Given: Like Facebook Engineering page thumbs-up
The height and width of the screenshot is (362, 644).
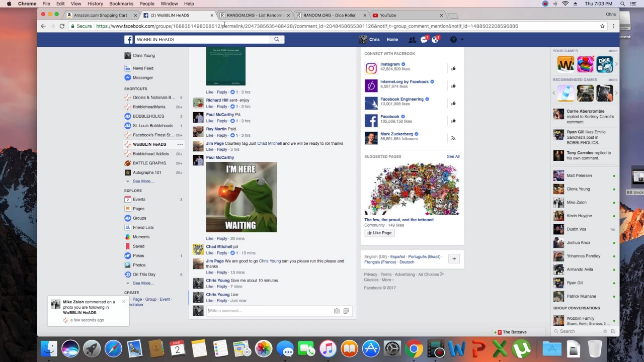Looking at the screenshot, I should pyautogui.click(x=453, y=103).
